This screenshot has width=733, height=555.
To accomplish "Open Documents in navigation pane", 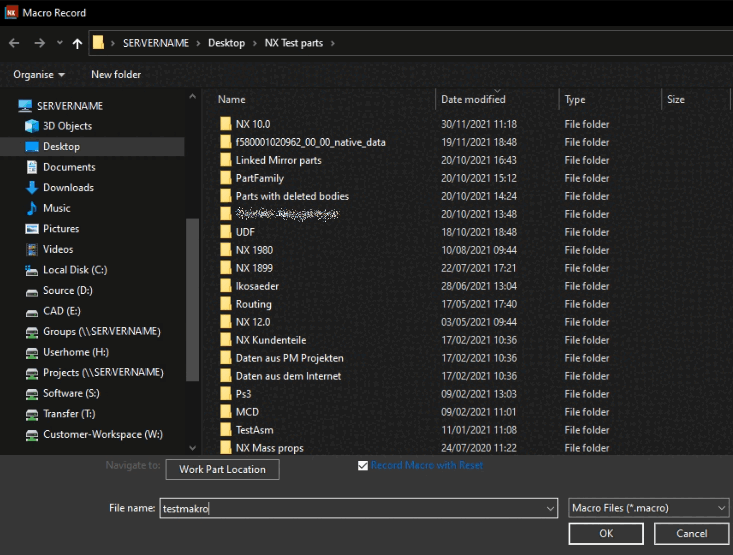I will pos(60,167).
